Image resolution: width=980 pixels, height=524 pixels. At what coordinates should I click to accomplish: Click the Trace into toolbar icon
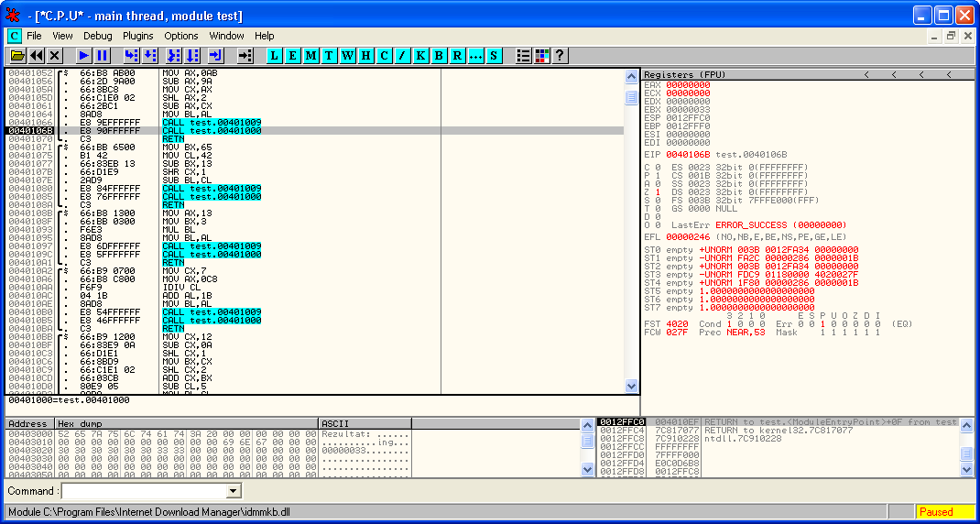tap(174, 56)
